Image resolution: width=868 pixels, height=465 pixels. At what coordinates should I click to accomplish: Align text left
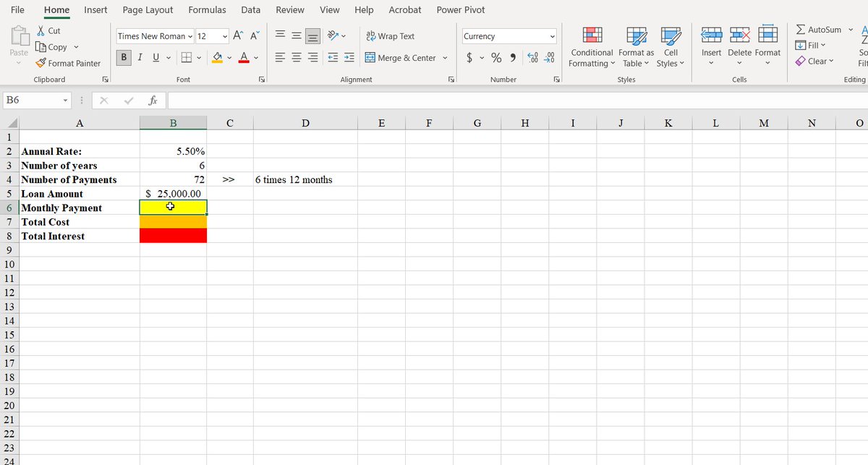click(x=279, y=57)
